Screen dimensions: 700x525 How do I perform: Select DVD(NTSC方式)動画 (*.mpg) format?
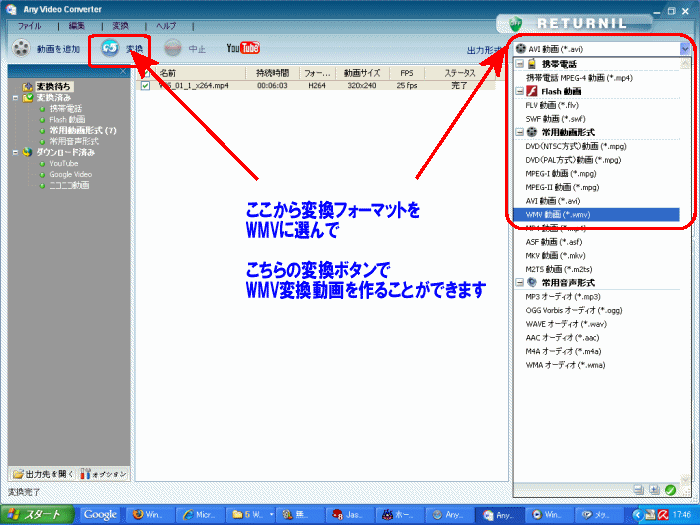pyautogui.click(x=576, y=146)
